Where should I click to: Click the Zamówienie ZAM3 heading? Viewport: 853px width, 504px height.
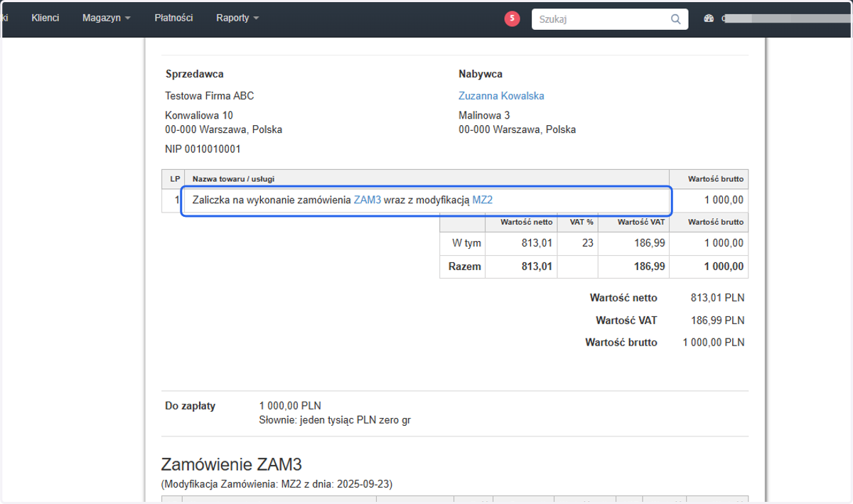click(232, 465)
